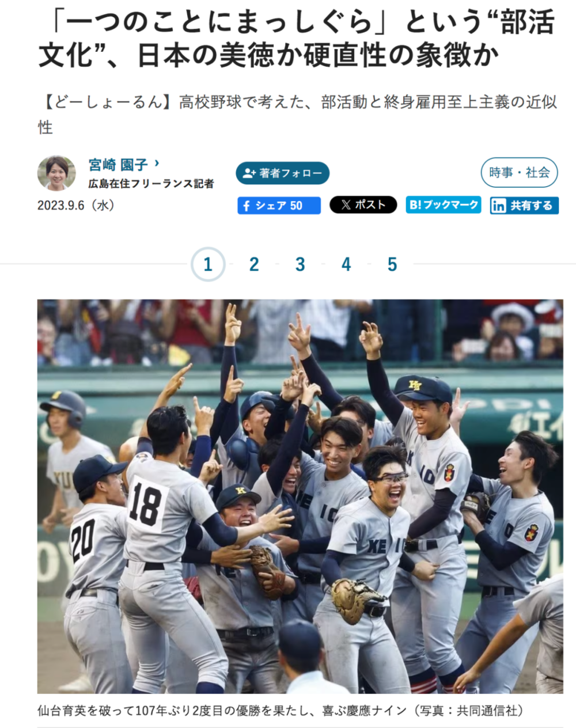Click the X logo in the post button
This screenshot has width=576, height=728.
346,204
